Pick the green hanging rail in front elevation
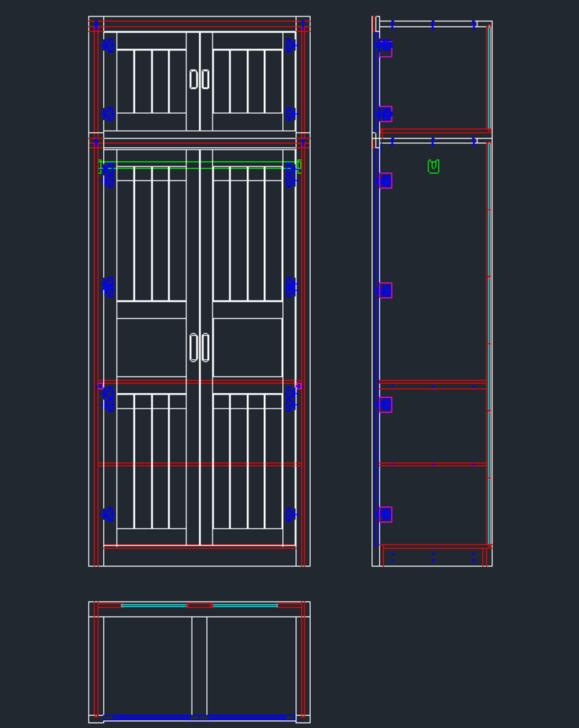The height and width of the screenshot is (728, 579). [x=199, y=166]
